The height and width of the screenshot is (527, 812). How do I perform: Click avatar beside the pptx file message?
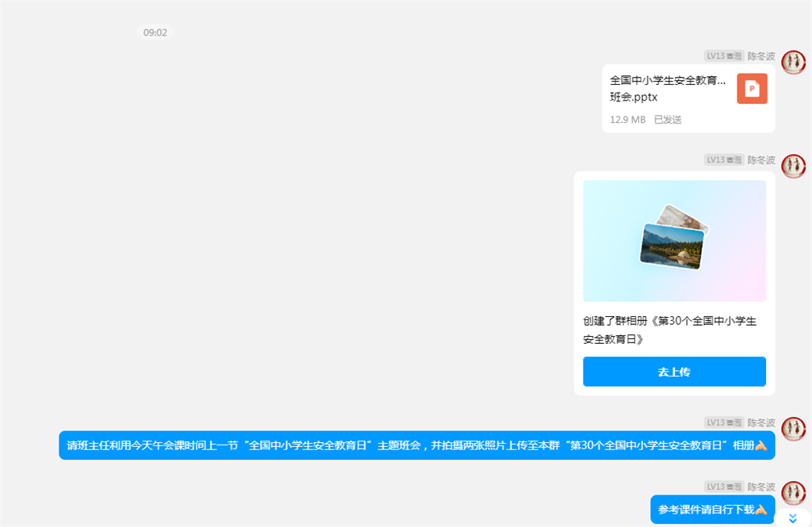[x=793, y=63]
